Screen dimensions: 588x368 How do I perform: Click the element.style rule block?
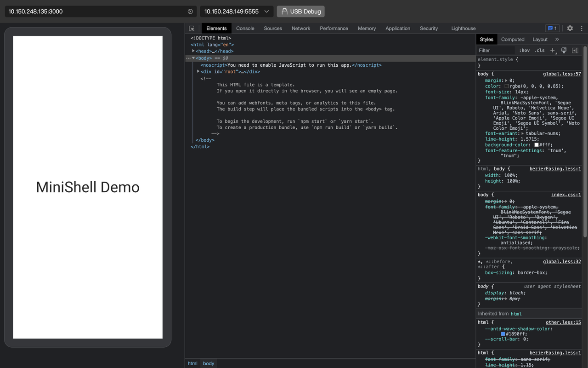(x=528, y=63)
